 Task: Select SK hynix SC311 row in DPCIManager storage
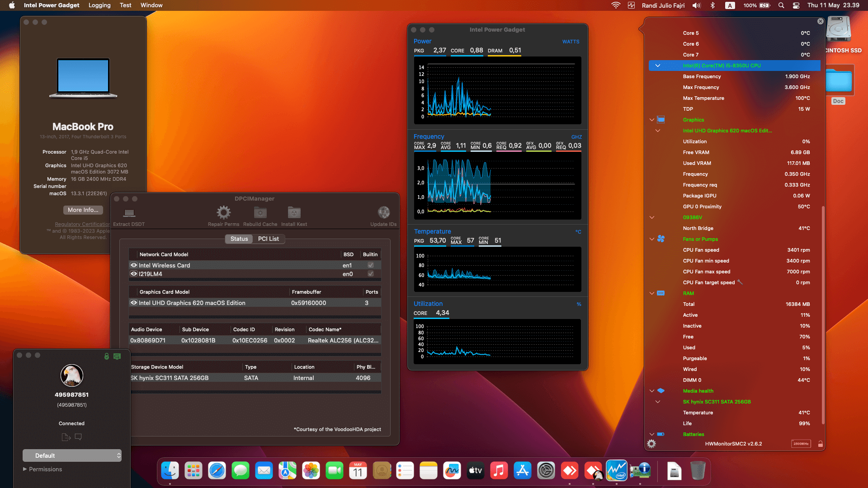(x=255, y=378)
